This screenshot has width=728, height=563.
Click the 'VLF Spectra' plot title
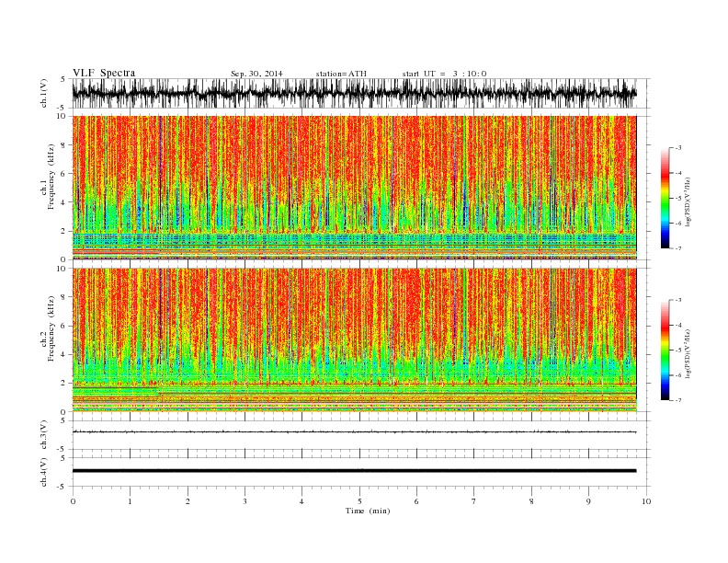[104, 73]
